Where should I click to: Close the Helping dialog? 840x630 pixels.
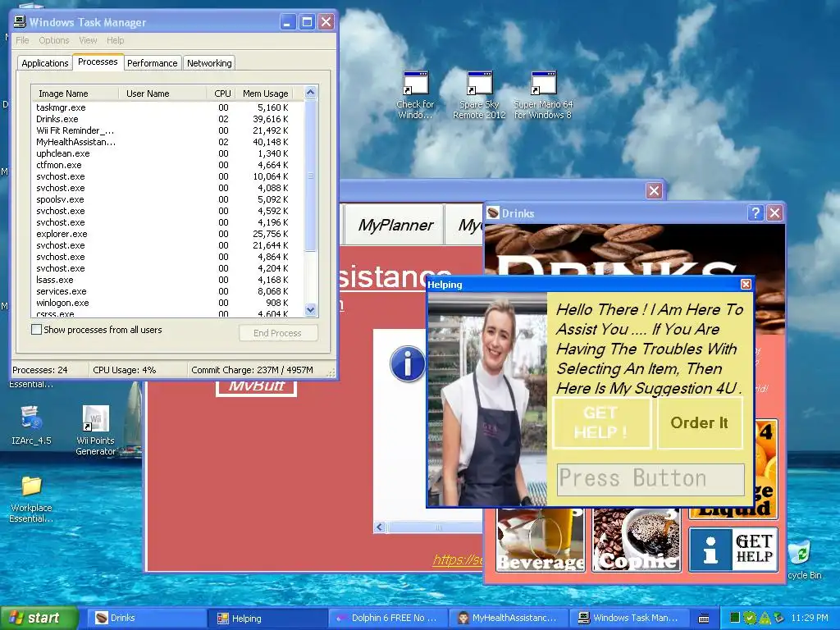click(x=746, y=285)
